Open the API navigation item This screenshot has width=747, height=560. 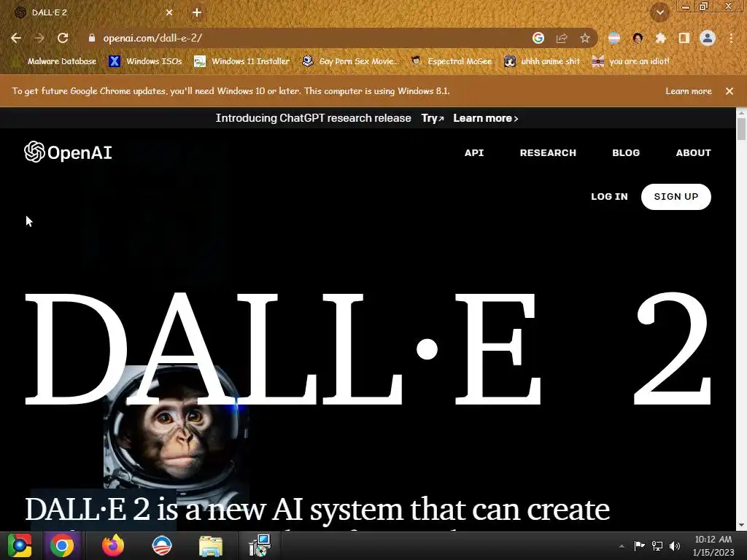point(474,153)
